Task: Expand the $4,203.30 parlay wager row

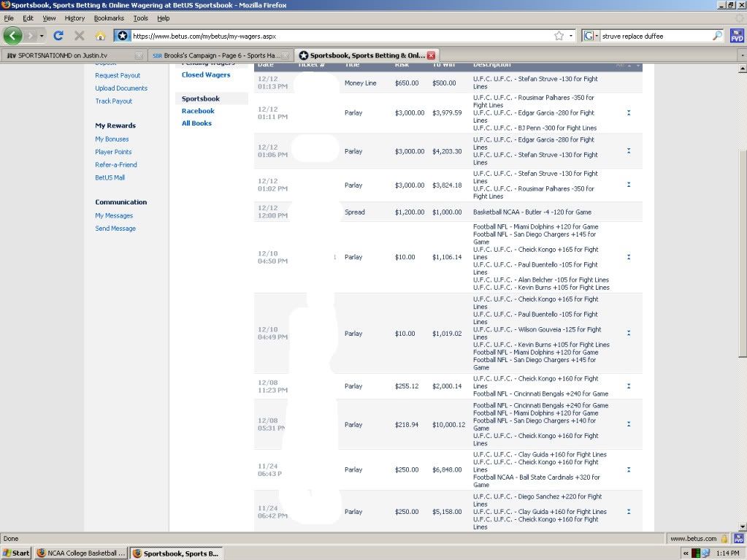Action: coord(629,151)
